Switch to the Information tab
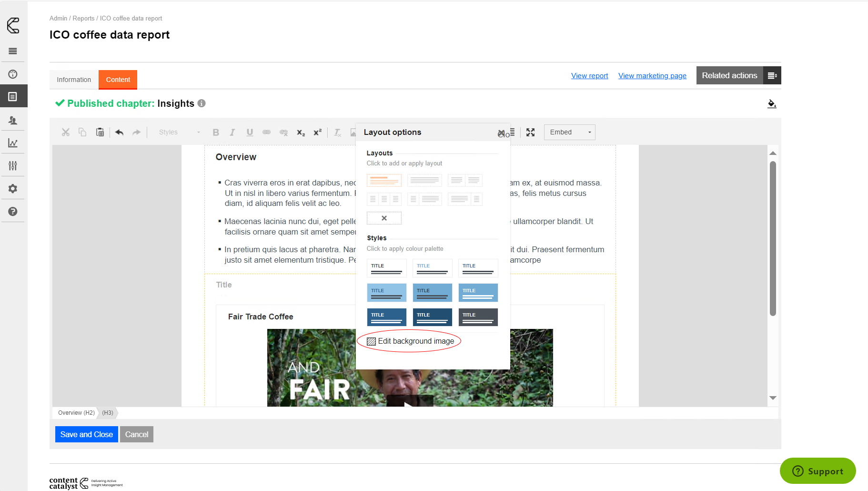This screenshot has height=491, width=868. click(74, 80)
